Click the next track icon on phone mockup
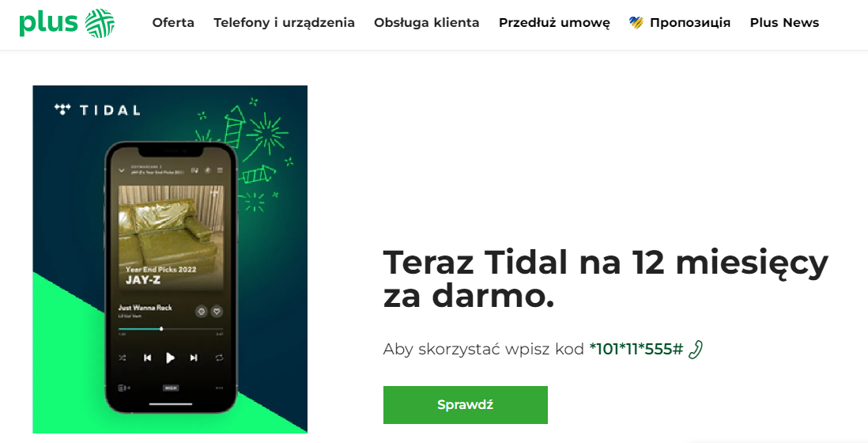868x443 pixels. coord(194,358)
